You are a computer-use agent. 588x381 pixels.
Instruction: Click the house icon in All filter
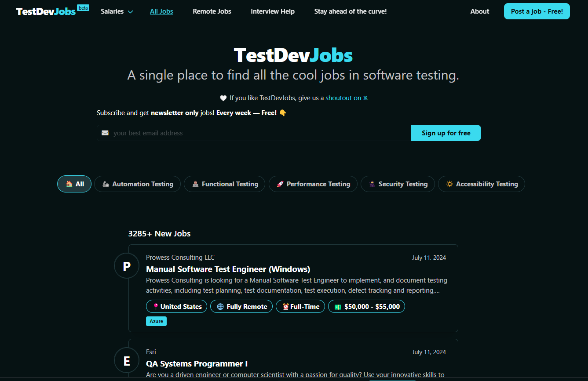69,184
